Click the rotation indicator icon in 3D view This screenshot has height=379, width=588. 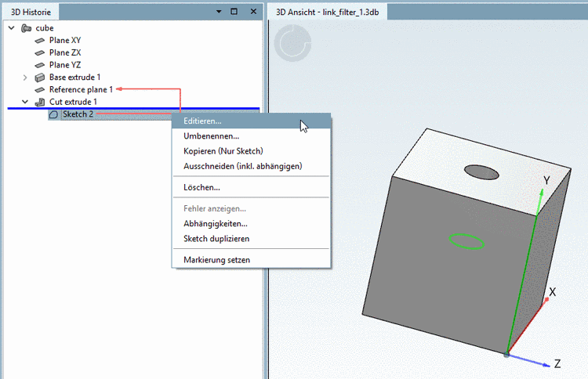coord(292,43)
